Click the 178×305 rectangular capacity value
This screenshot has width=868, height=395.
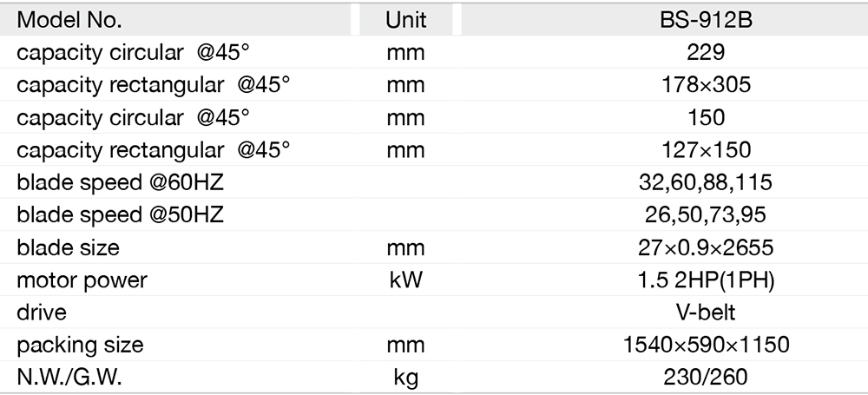click(x=706, y=85)
